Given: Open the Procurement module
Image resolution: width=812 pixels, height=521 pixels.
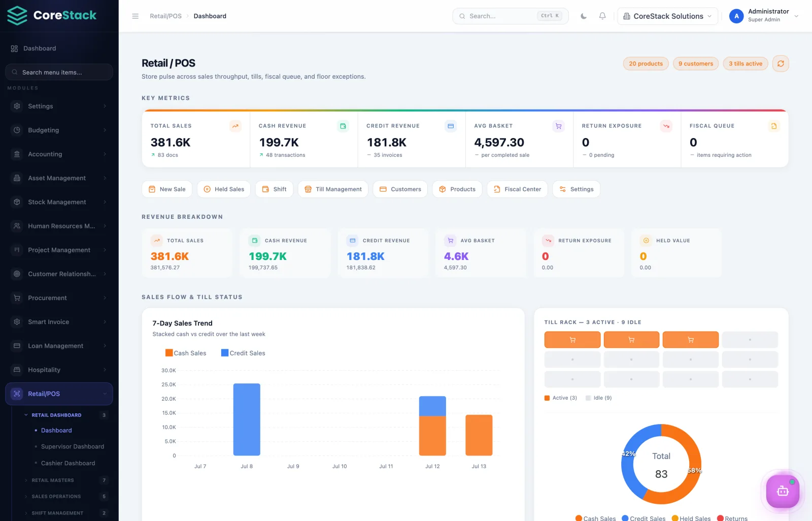Looking at the screenshot, I should pyautogui.click(x=59, y=298).
